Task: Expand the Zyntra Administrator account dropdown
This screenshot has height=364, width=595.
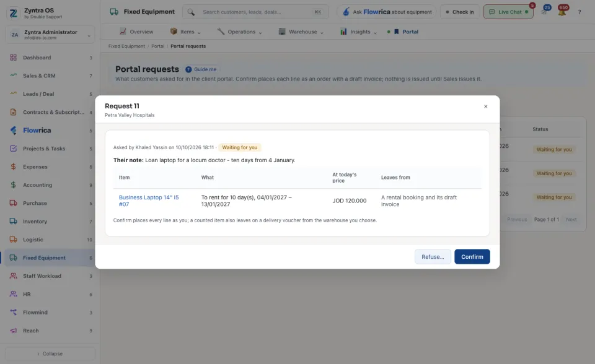Action: click(89, 36)
